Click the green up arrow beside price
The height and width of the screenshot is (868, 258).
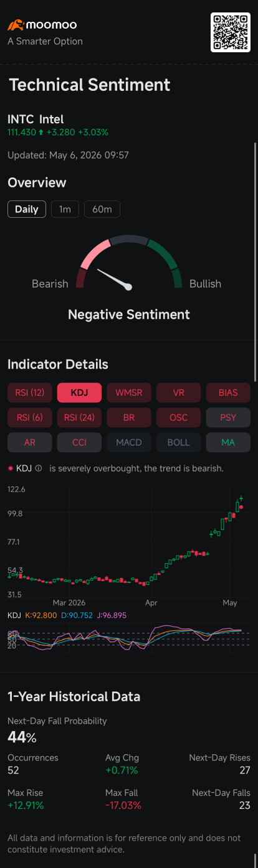pyautogui.click(x=41, y=132)
